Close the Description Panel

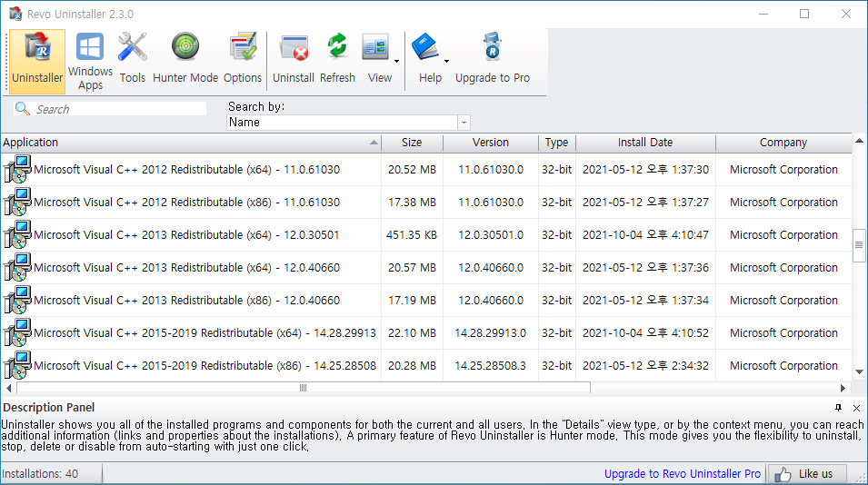coord(856,408)
